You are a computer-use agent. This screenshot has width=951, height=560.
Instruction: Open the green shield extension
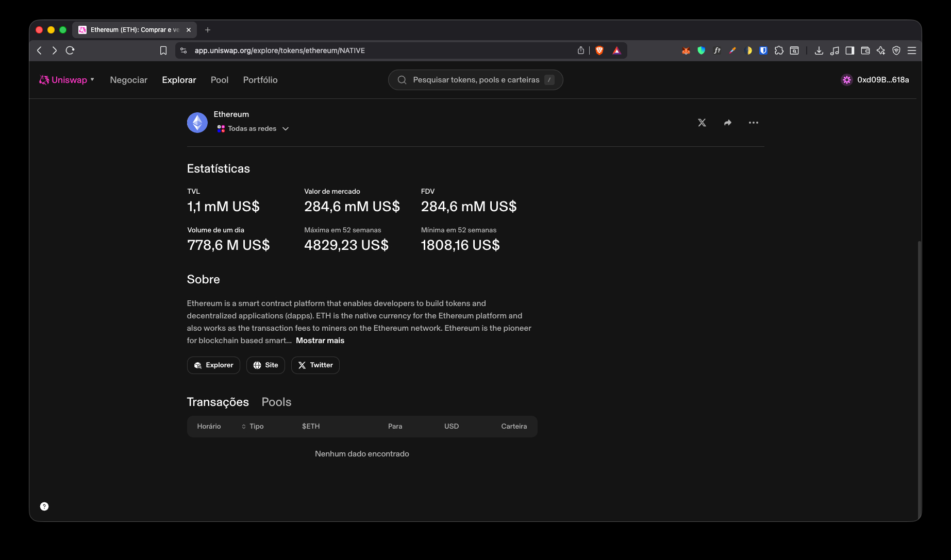click(702, 50)
